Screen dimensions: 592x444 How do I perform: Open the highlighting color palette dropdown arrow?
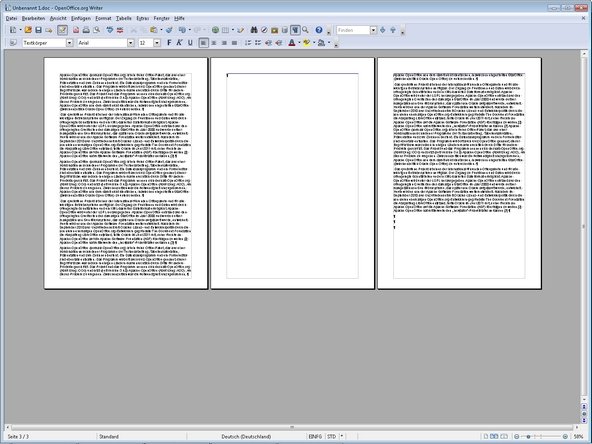click(314, 43)
